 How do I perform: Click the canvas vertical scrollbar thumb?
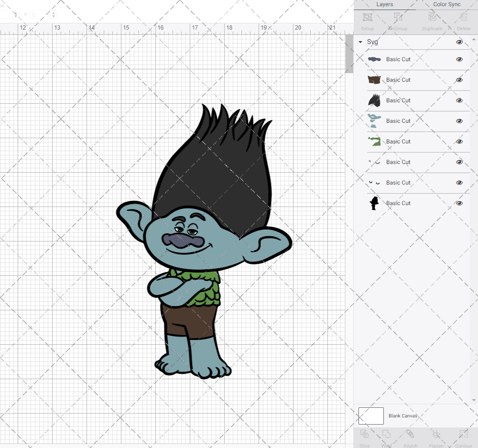[x=349, y=54]
